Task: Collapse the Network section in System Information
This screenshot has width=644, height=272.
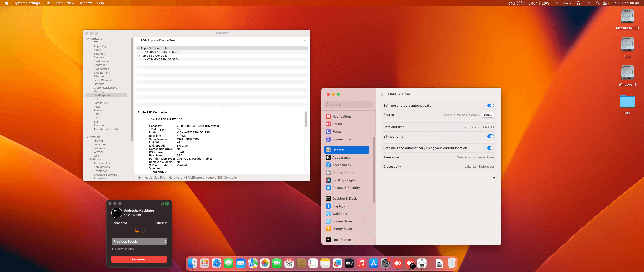Action: tap(88, 137)
